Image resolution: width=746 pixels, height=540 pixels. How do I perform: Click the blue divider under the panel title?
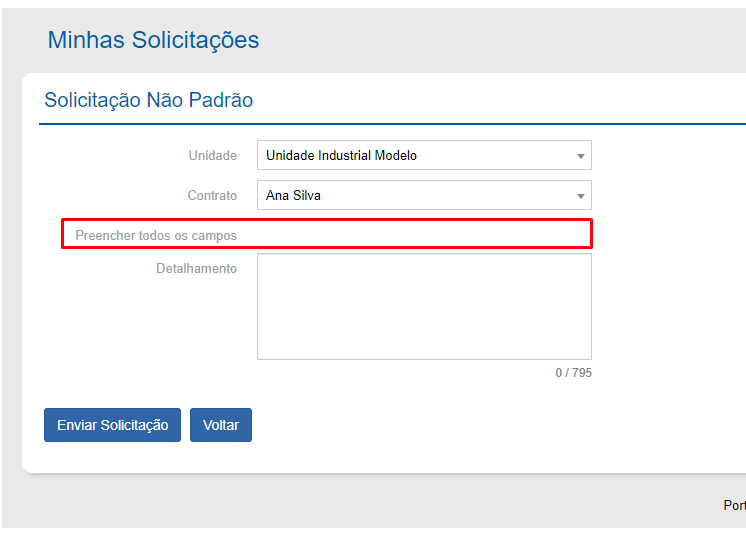(390, 124)
